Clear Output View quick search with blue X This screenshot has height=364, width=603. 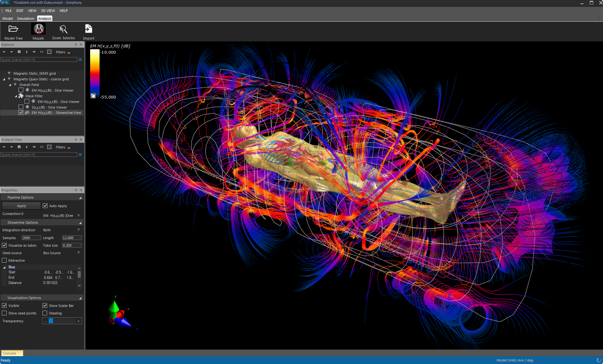tap(80, 155)
